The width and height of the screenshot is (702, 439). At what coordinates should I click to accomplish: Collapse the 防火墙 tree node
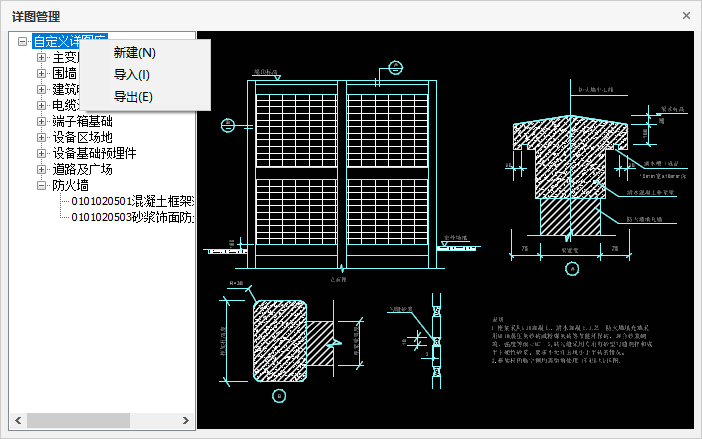[42, 186]
